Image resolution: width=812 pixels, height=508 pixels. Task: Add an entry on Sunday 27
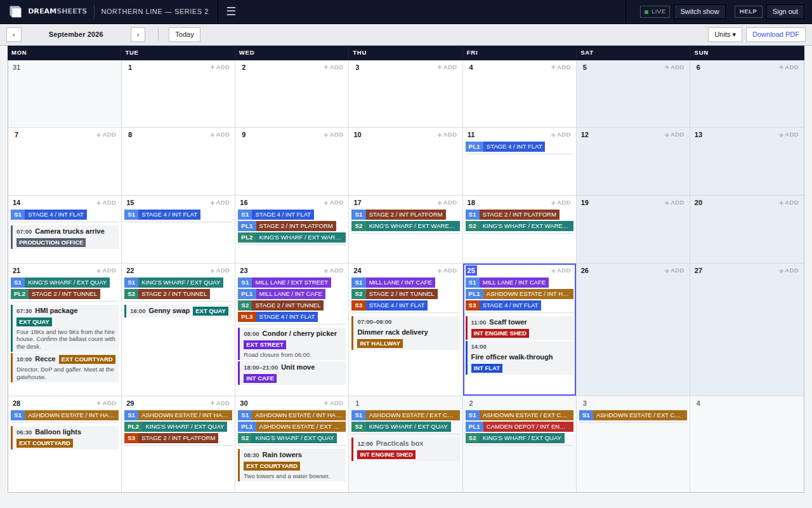[789, 271]
